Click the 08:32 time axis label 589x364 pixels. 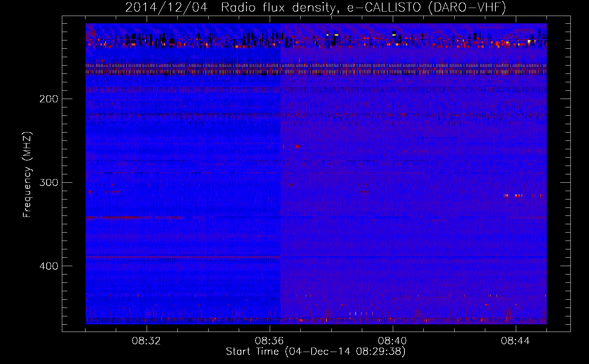point(146,341)
